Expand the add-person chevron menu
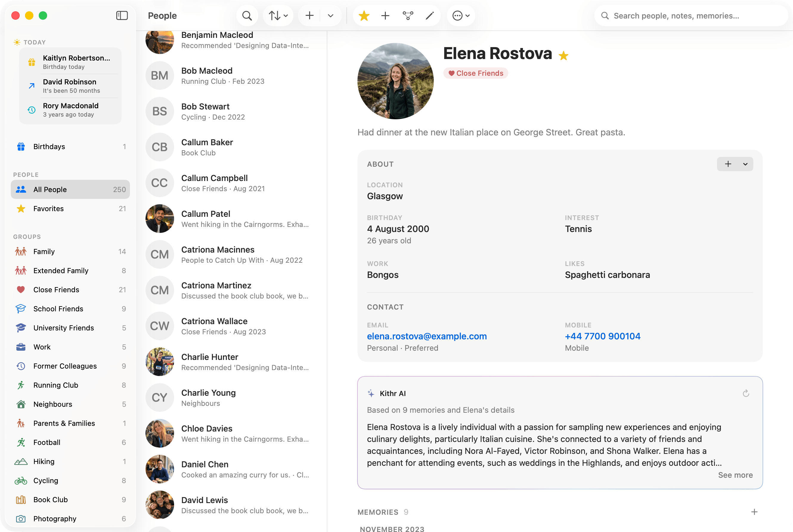 [x=331, y=16]
